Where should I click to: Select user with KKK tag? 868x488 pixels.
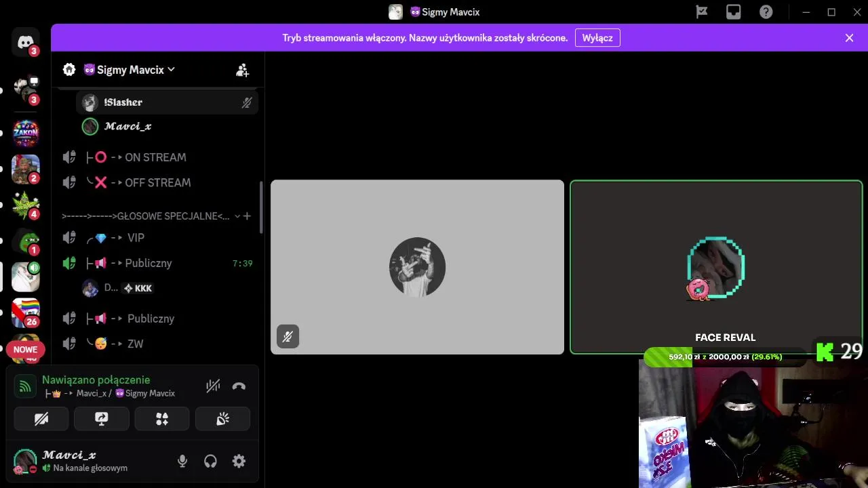click(x=167, y=288)
